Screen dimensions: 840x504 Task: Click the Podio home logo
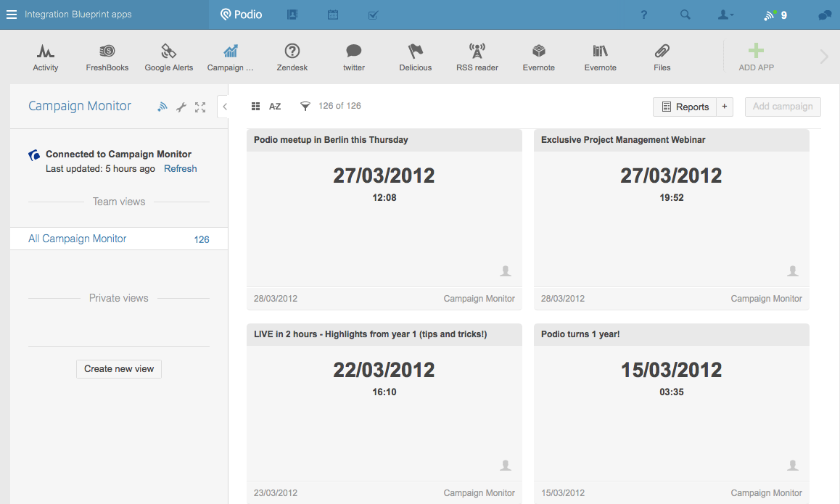241,15
